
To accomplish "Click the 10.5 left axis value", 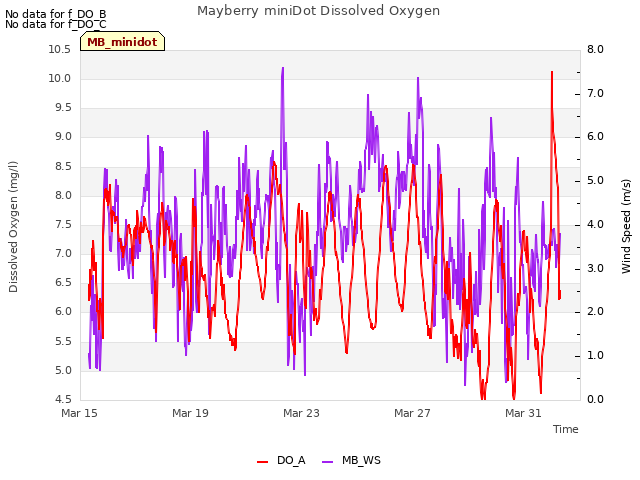I will [60, 49].
